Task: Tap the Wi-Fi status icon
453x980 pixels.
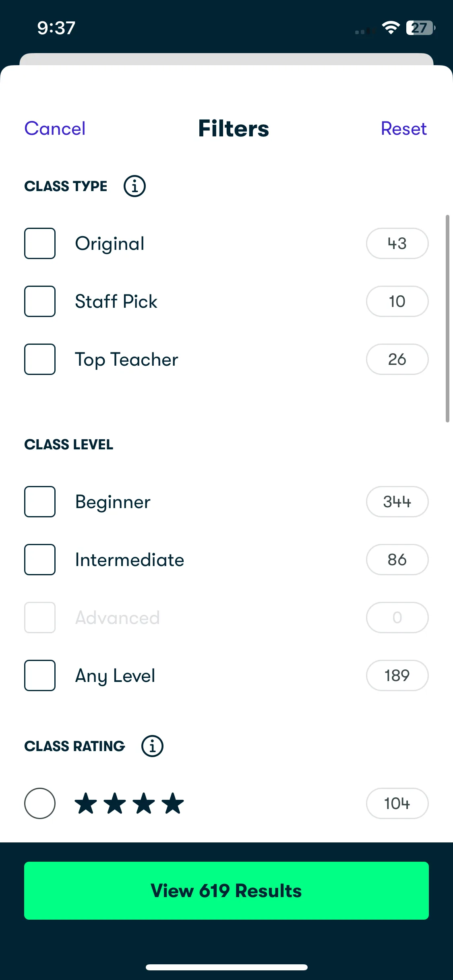Action: [x=391, y=28]
